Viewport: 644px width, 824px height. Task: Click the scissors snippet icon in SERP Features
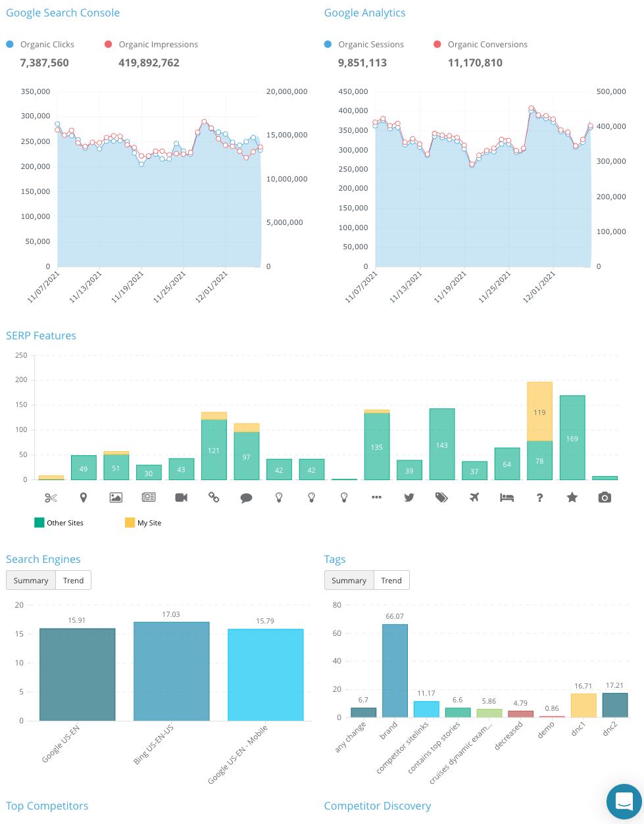pyautogui.click(x=51, y=498)
